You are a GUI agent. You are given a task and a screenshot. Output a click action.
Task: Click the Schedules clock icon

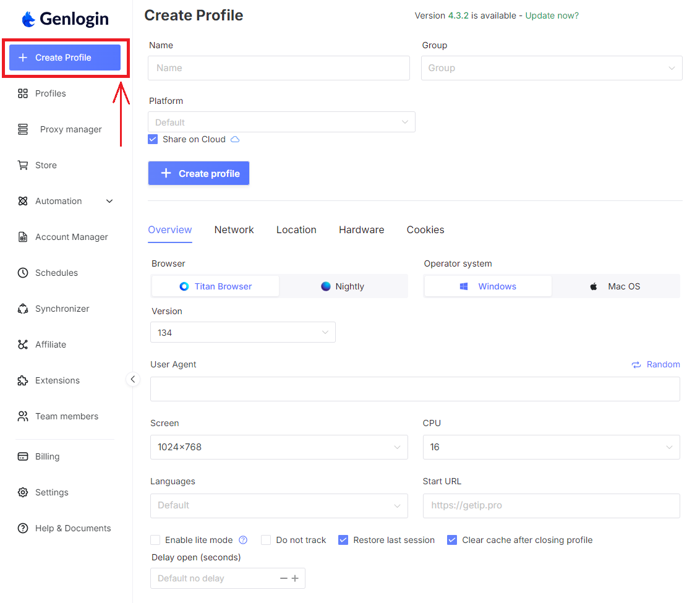(x=23, y=273)
